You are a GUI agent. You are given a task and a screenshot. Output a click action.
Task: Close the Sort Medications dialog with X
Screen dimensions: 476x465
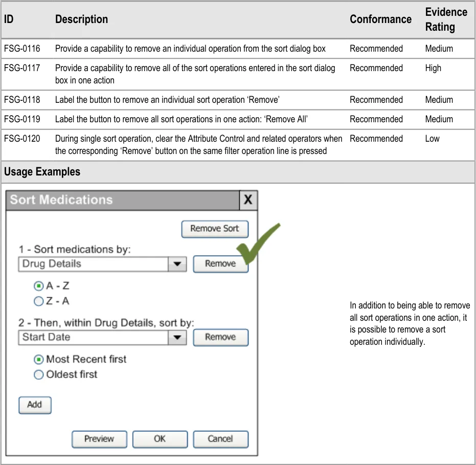[248, 200]
